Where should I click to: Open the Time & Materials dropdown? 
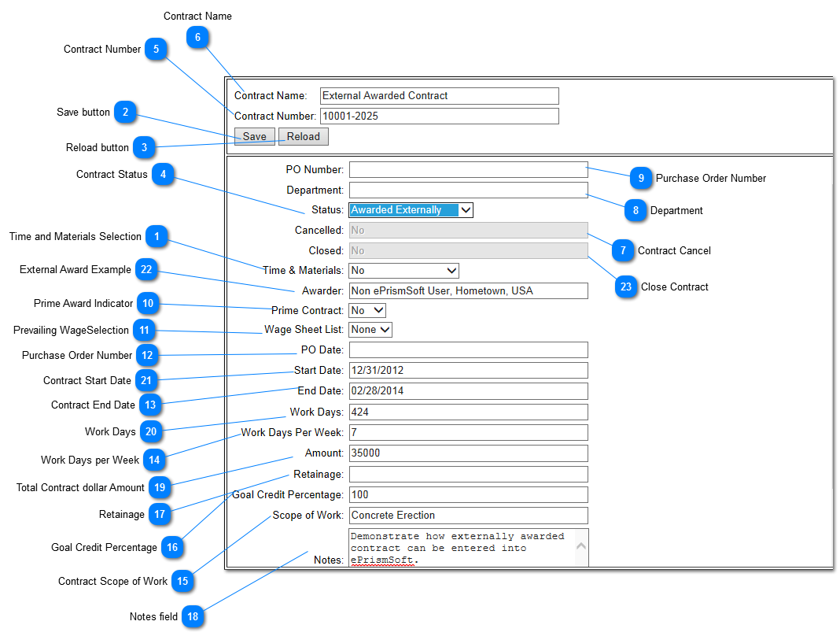pos(404,271)
